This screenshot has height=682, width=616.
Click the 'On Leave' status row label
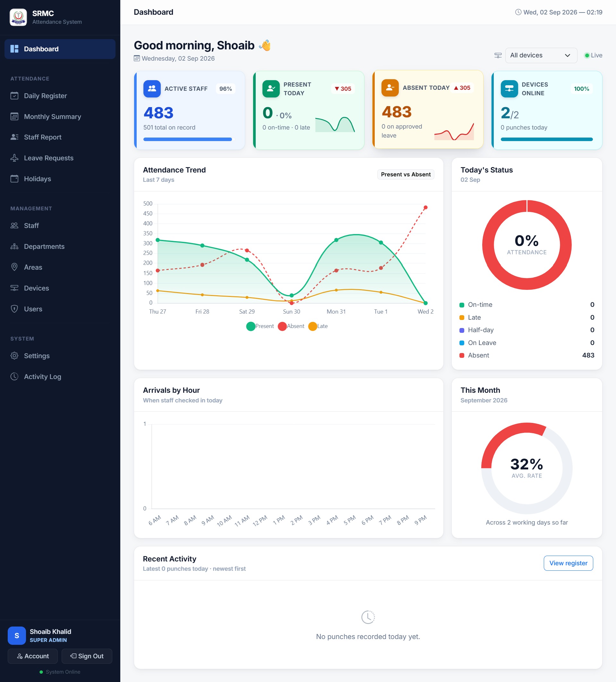482,343
